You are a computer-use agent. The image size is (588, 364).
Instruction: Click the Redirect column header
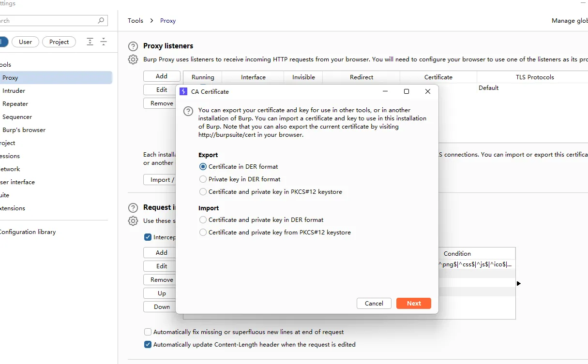[x=362, y=77]
